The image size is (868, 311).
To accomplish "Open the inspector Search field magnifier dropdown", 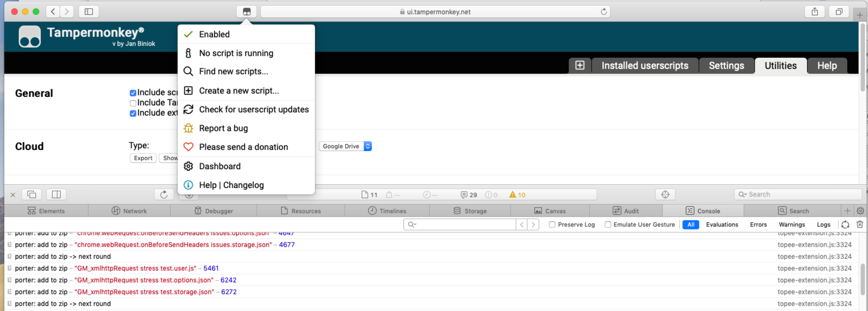I will (x=742, y=194).
